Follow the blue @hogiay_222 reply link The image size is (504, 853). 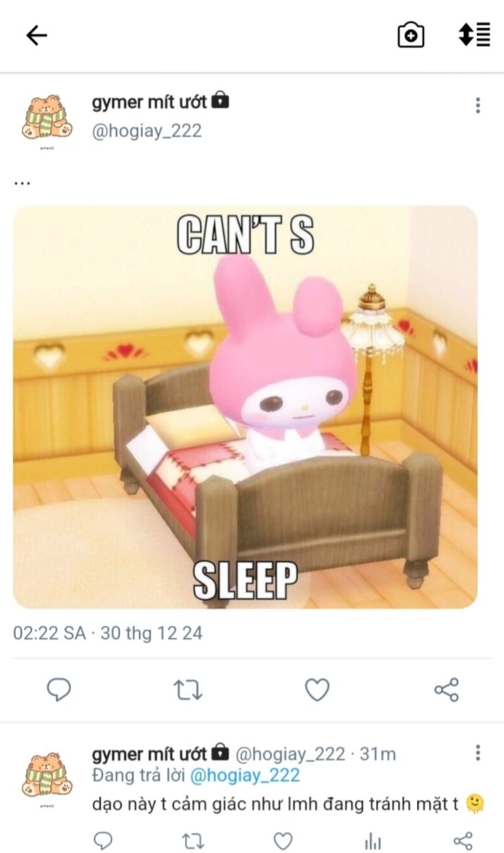click(245, 776)
